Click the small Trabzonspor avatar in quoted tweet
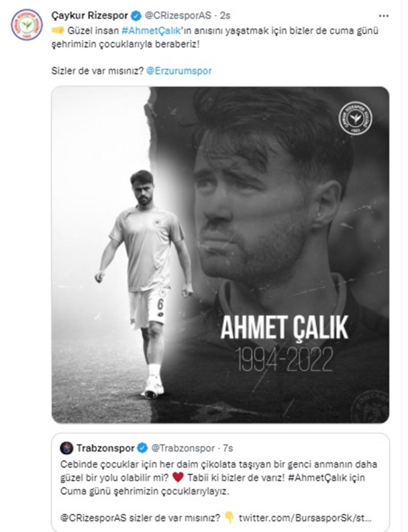This screenshot has height=532, width=408. point(66,448)
